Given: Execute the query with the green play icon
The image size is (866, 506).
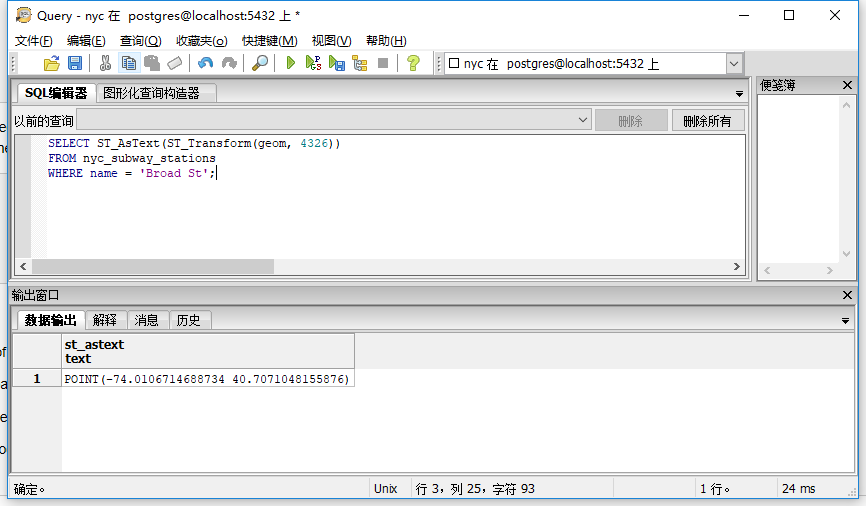Looking at the screenshot, I should click(291, 64).
